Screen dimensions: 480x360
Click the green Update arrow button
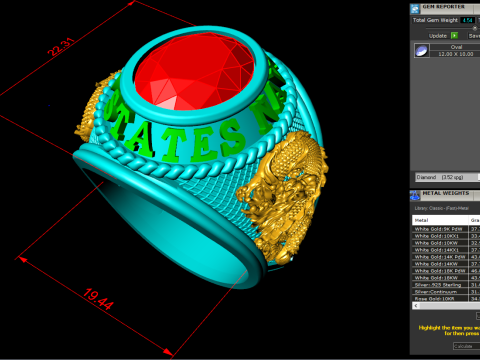454,36
